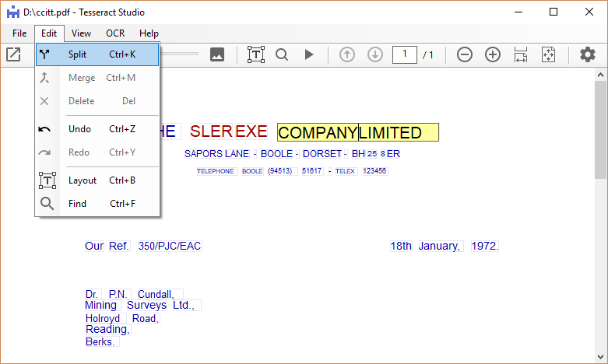The width and height of the screenshot is (608, 364).
Task: Click the open file icon in toolbar
Action: click(14, 54)
